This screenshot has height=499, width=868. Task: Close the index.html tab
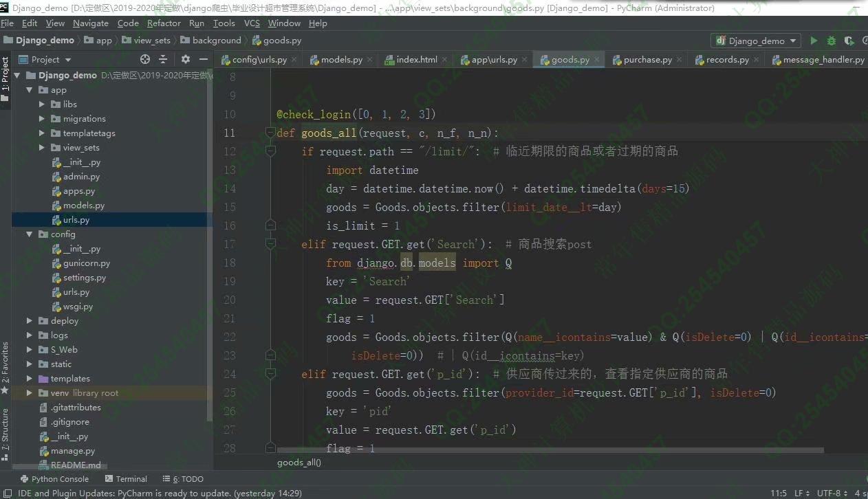pyautogui.click(x=444, y=60)
